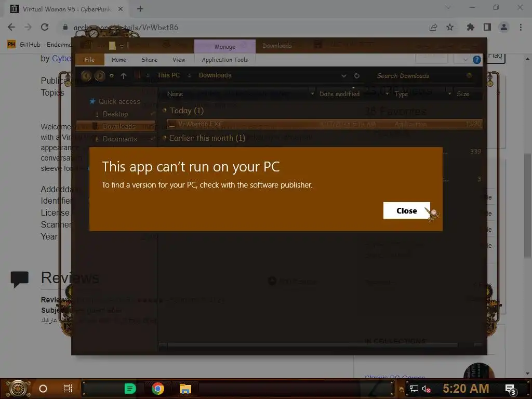532x399 pixels.
Task: Open Task View on taskbar
Action: click(x=68, y=389)
